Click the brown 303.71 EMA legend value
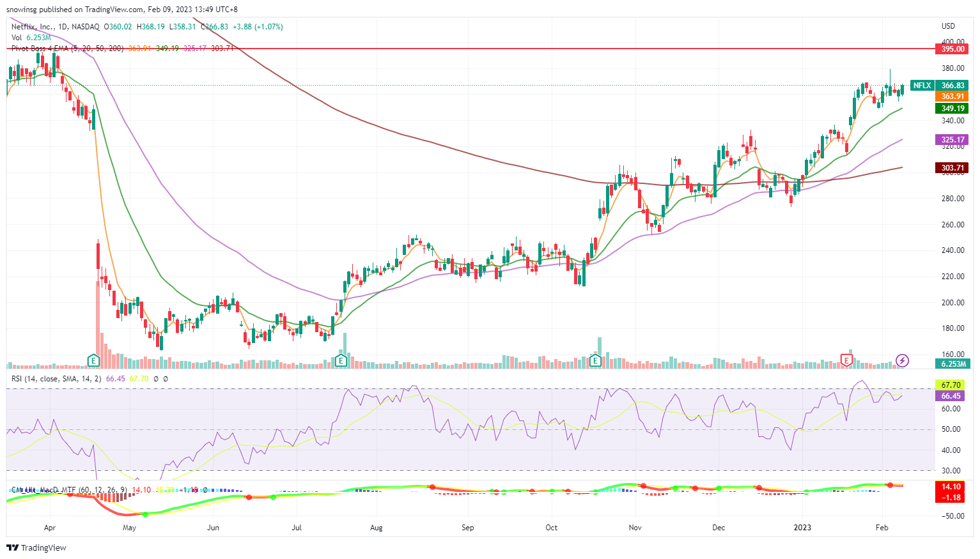 [222, 49]
